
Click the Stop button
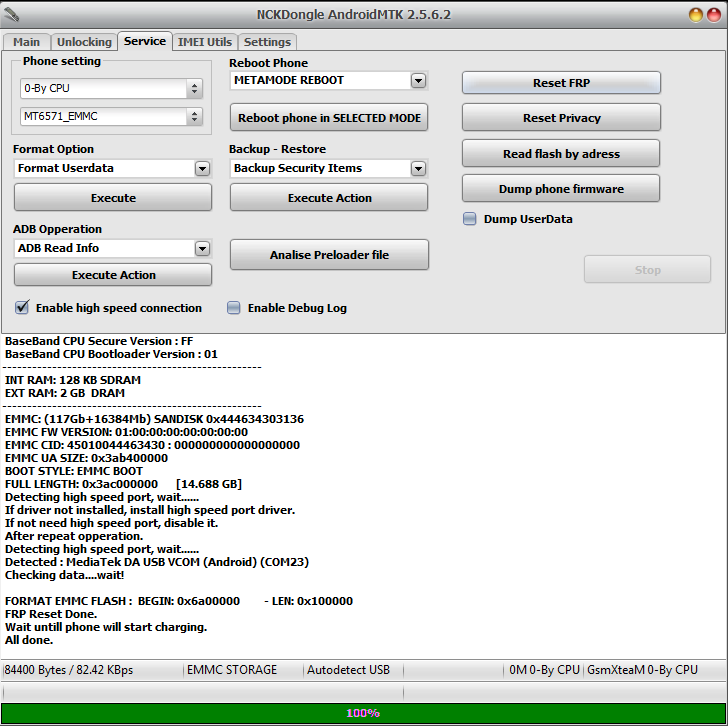pyautogui.click(x=647, y=270)
